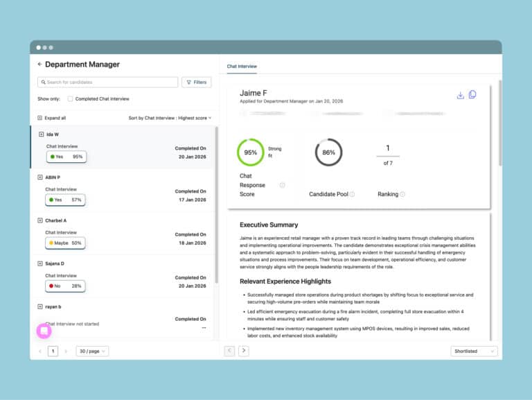Expand the ABIN P candidate row
Screen dimensions: 532x400
click(40, 177)
